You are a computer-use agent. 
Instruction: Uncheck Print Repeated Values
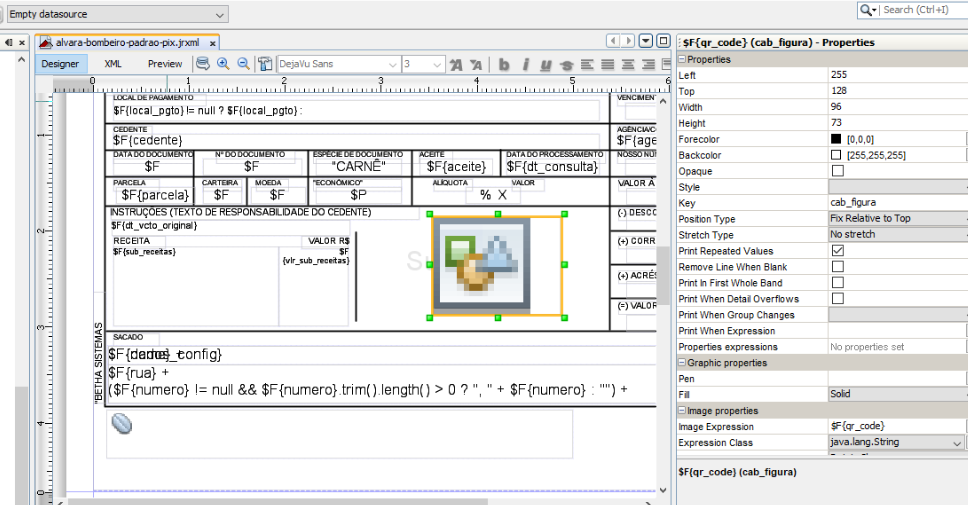pos(837,251)
